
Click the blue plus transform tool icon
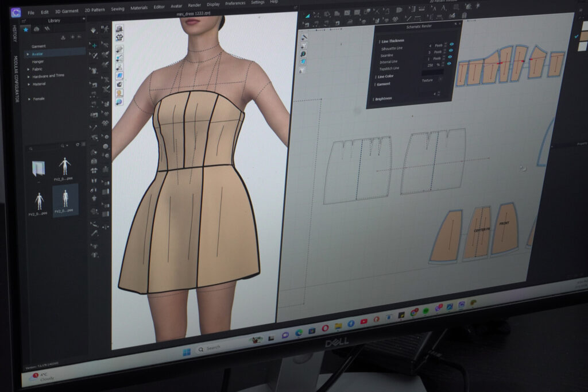pos(95,45)
